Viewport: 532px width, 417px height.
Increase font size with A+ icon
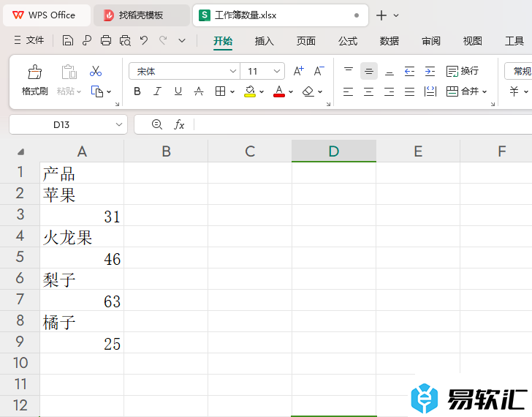[299, 71]
